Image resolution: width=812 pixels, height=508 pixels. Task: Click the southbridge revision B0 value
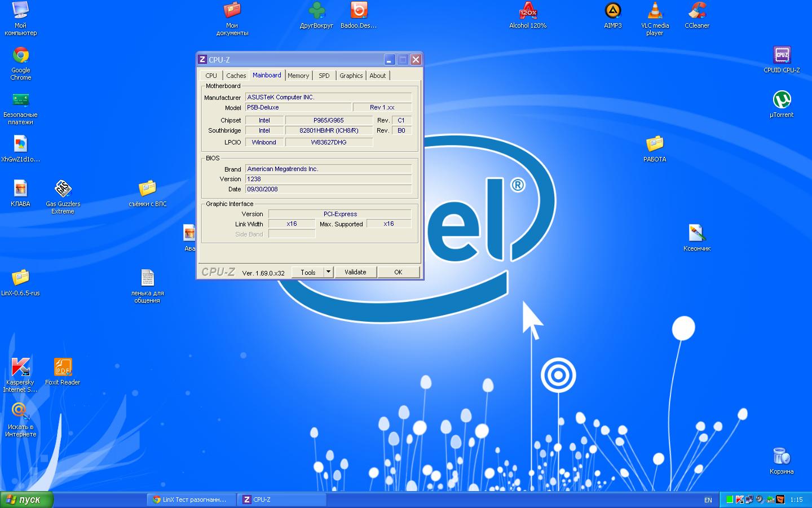tap(401, 130)
